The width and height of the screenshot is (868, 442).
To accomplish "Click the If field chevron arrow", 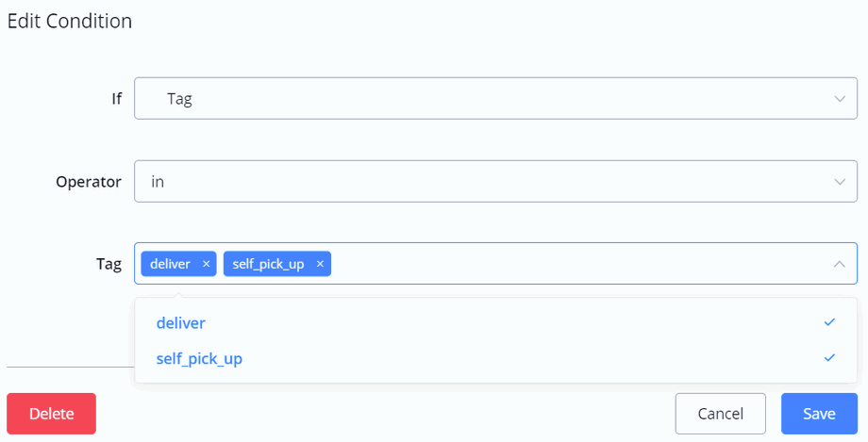I will click(839, 99).
